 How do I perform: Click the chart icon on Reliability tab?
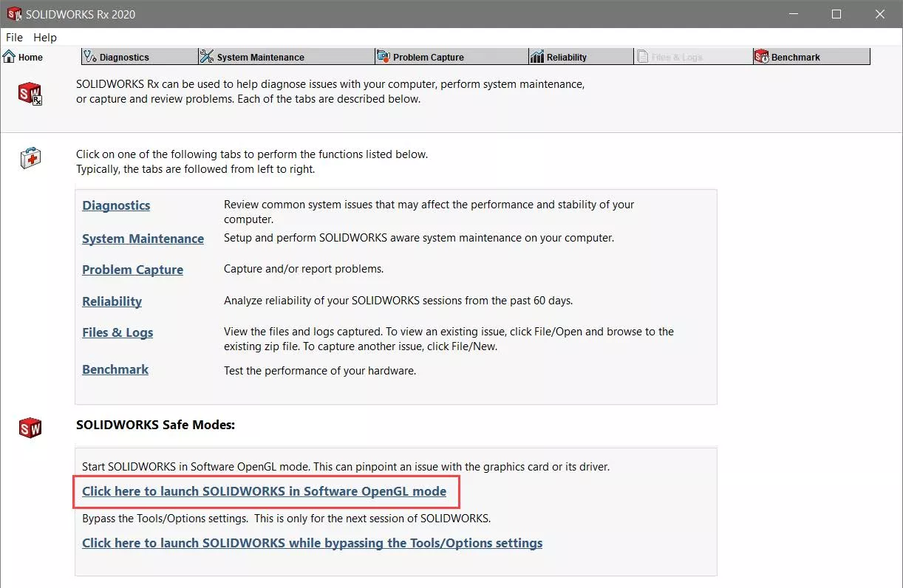[537, 57]
